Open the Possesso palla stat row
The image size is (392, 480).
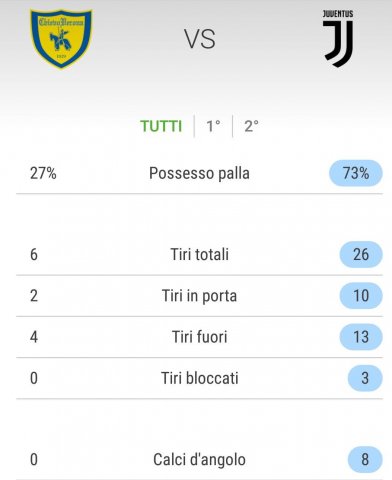click(x=199, y=173)
